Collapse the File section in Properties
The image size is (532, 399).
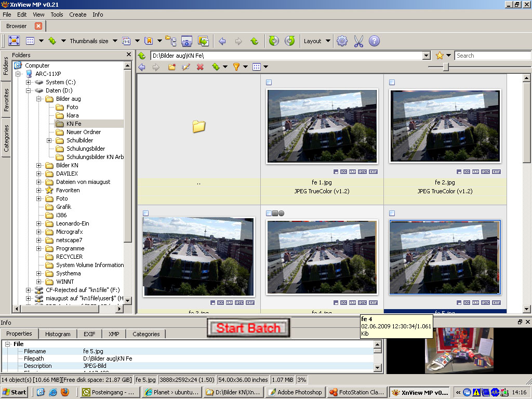coord(7,344)
